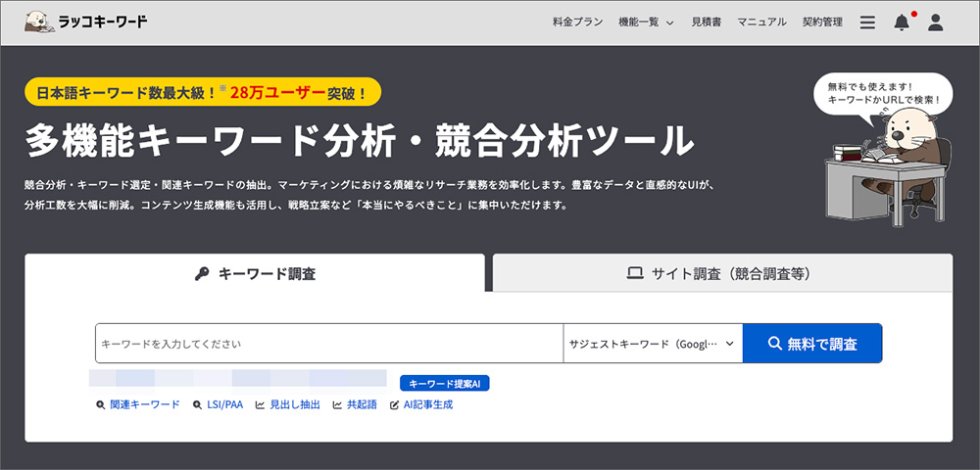Open 契約管理 in the top navigation
Screen dimensions: 980x470
[822, 23]
